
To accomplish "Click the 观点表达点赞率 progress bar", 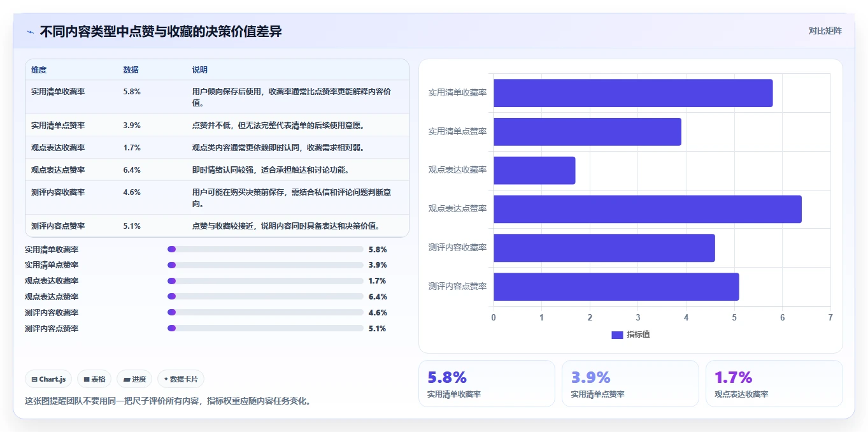I will pos(265,297).
